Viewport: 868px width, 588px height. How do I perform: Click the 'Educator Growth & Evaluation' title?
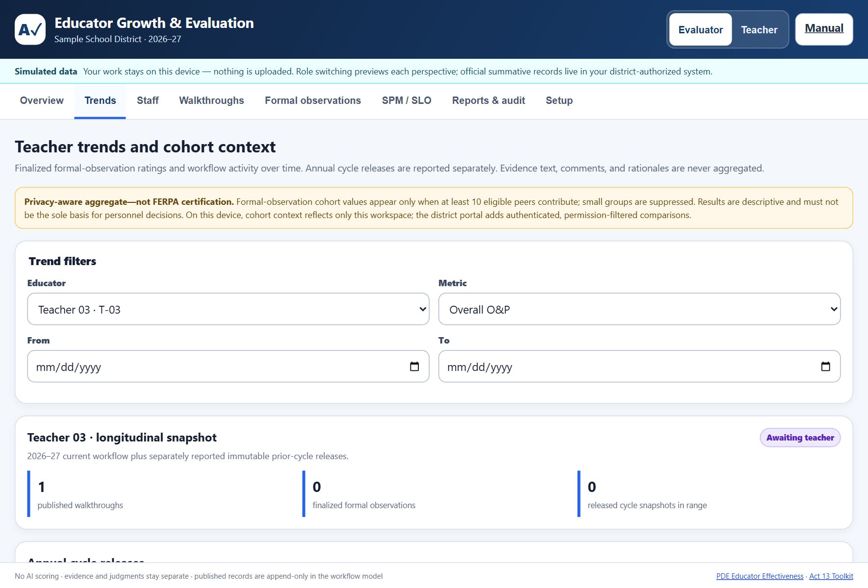point(154,23)
